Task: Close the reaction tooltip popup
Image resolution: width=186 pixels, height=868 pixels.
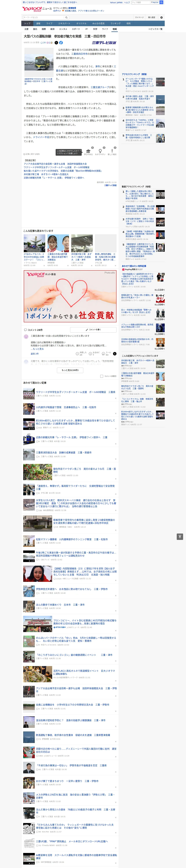Action: click(81, 151)
